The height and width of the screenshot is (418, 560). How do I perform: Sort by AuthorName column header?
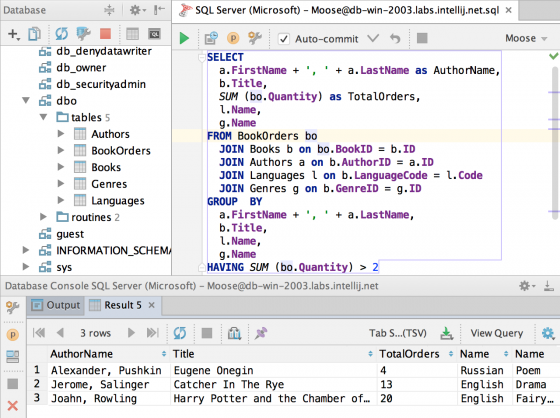click(x=109, y=354)
